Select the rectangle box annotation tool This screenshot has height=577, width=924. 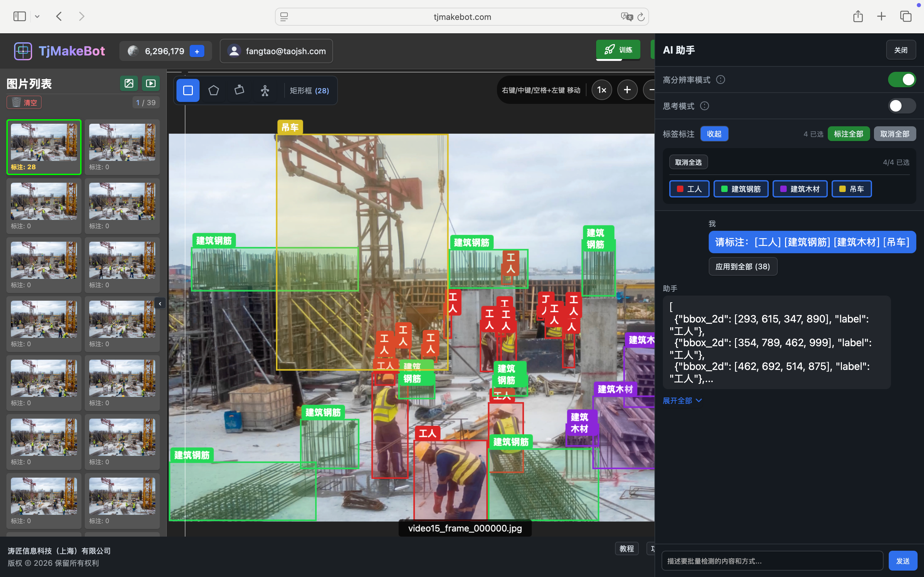click(x=188, y=90)
